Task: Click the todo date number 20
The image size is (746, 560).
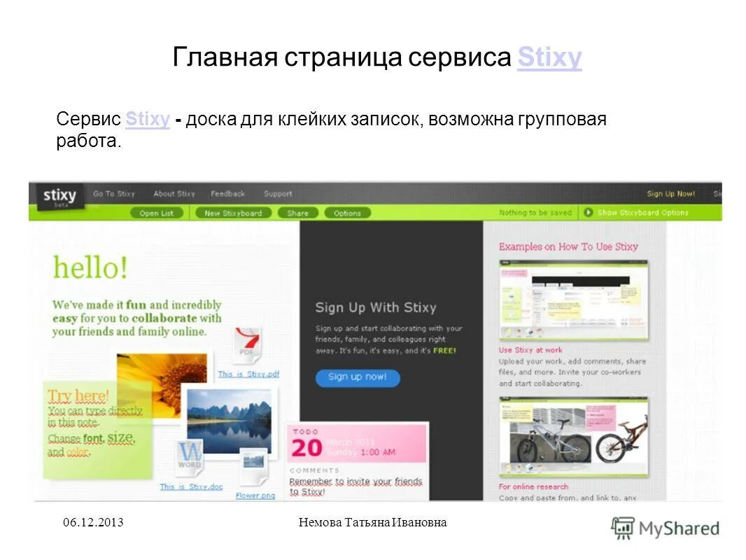Action: 307,448
